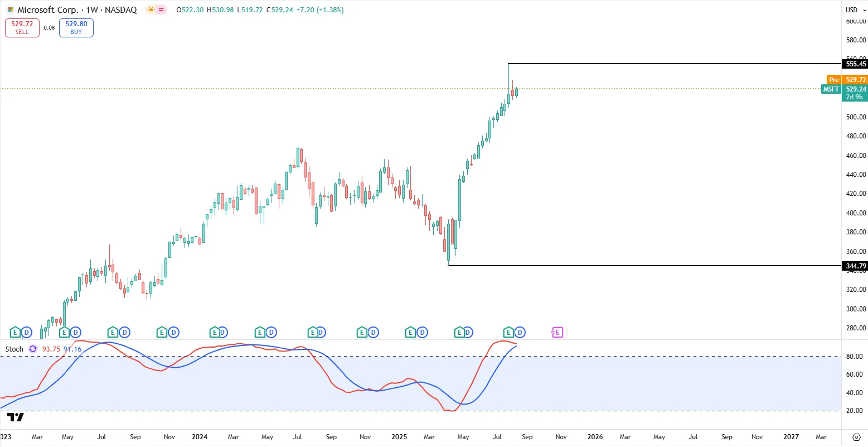Image resolution: width=868 pixels, height=447 pixels.
Task: Select the horizontal line at 555.45
Action: 675,64
